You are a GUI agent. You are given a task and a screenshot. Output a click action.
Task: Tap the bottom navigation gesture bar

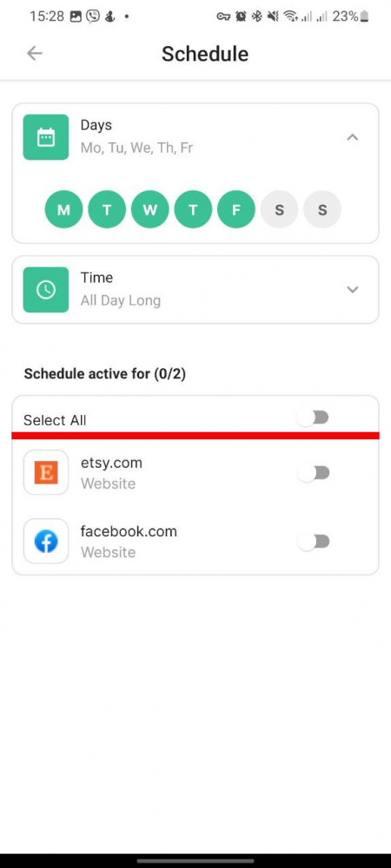[195, 861]
